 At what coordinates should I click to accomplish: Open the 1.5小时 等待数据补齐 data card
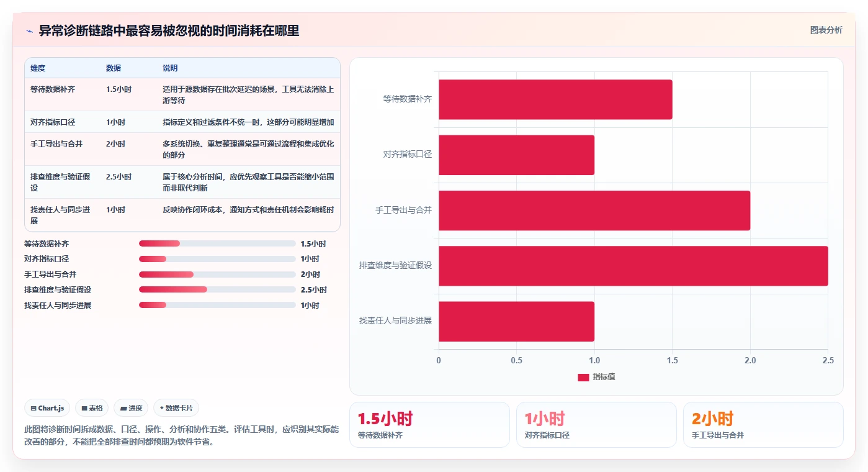(429, 425)
